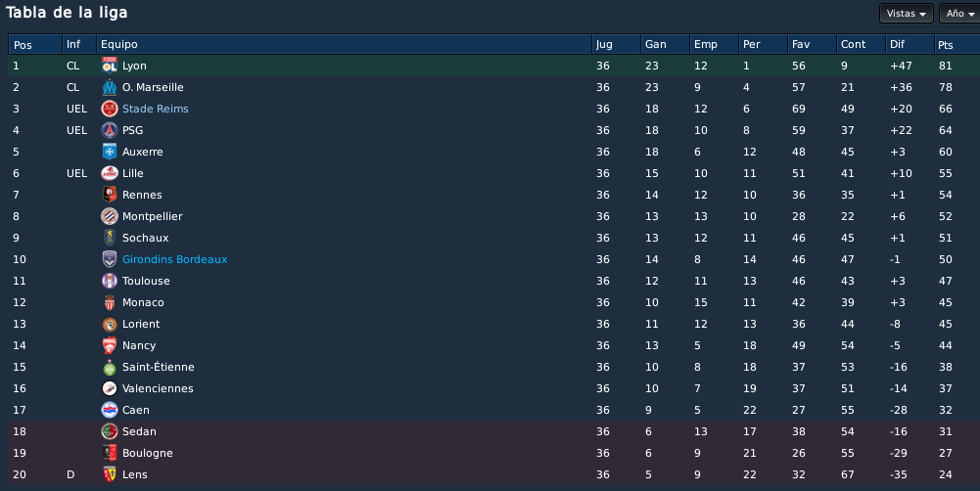Click the Gan column header

coord(665,44)
